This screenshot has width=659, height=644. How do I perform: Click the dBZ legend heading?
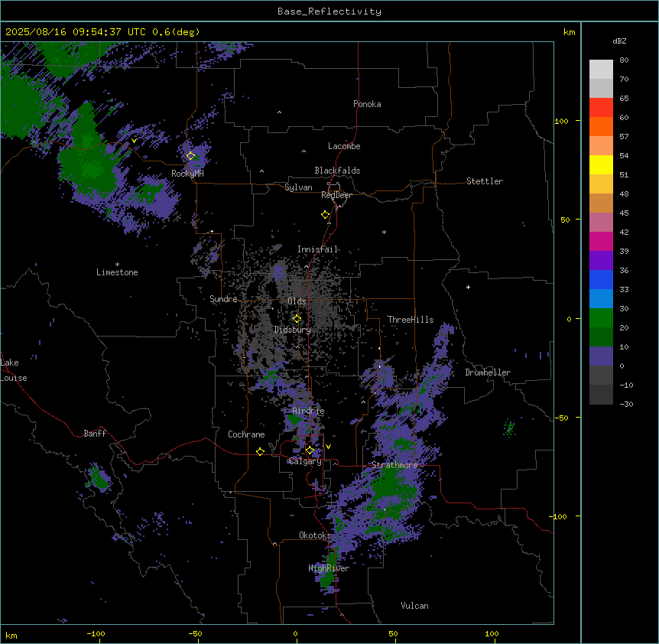(x=619, y=41)
